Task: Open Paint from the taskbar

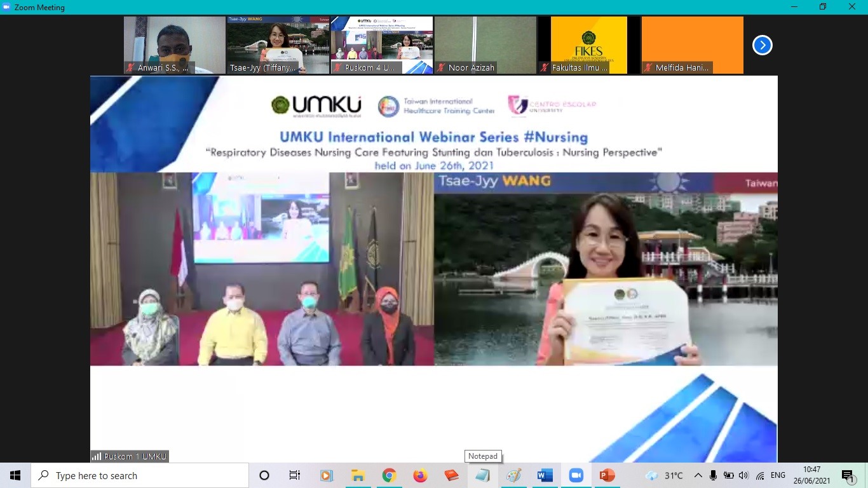Action: [x=513, y=475]
